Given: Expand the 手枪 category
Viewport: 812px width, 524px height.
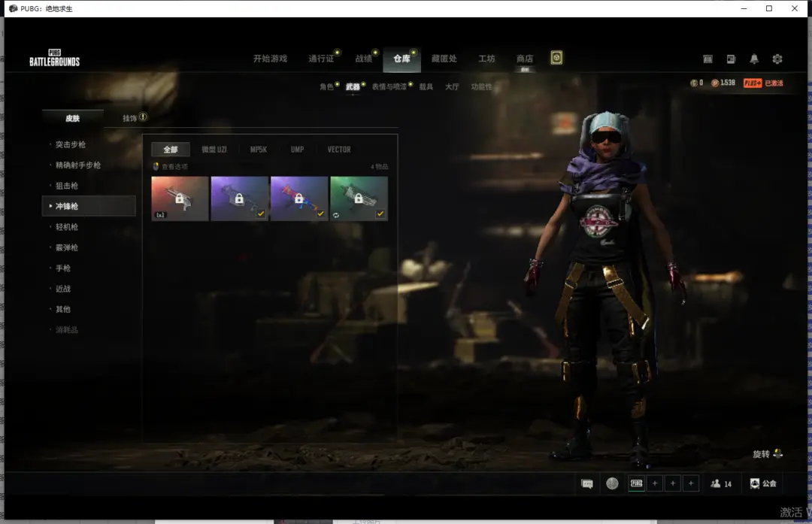Looking at the screenshot, I should pos(63,268).
